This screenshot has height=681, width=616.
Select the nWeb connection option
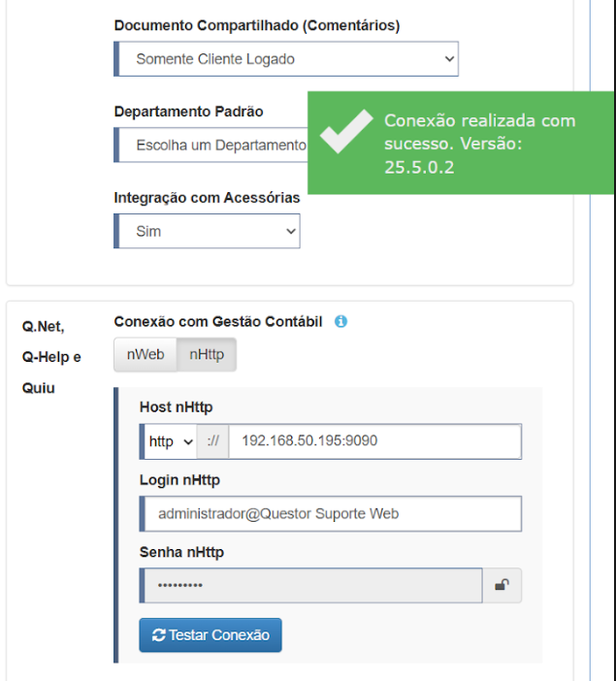click(146, 354)
